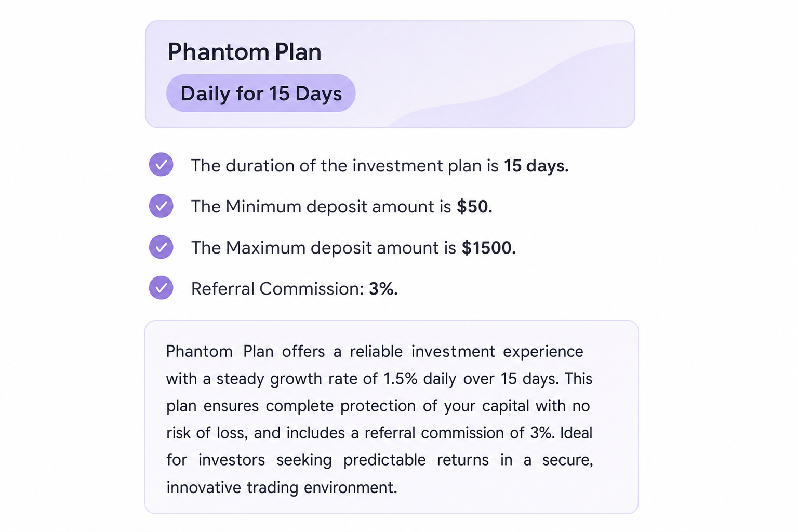The height and width of the screenshot is (532, 798).
Task: Click the Phantom Plan title
Action: click(x=245, y=52)
